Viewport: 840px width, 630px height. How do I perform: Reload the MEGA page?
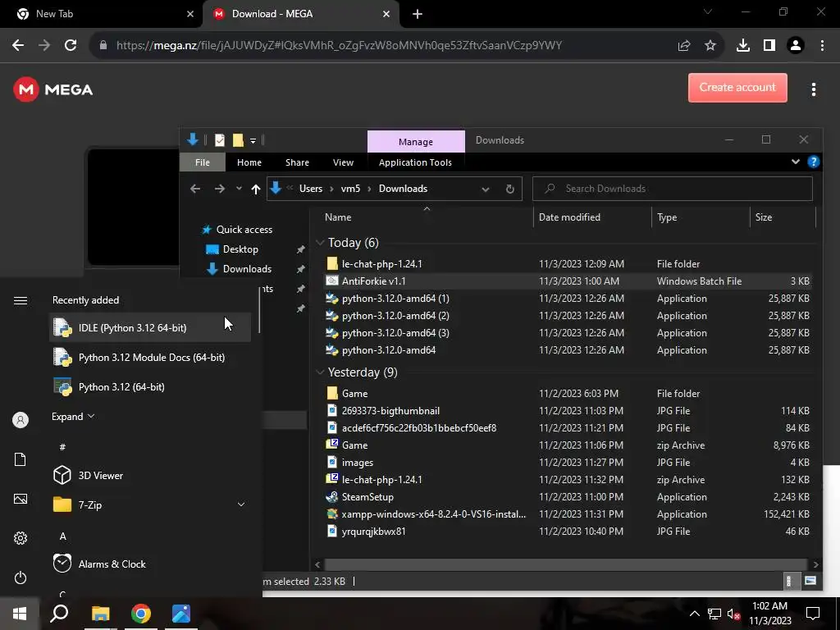[x=71, y=45]
